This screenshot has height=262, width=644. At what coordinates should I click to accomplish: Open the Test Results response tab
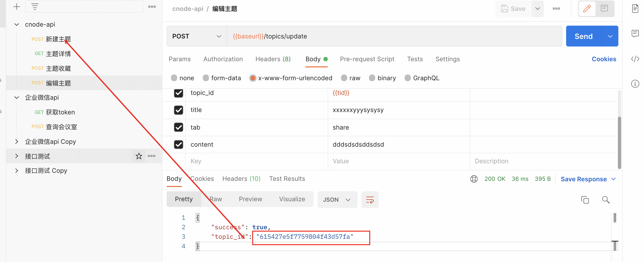point(287,179)
